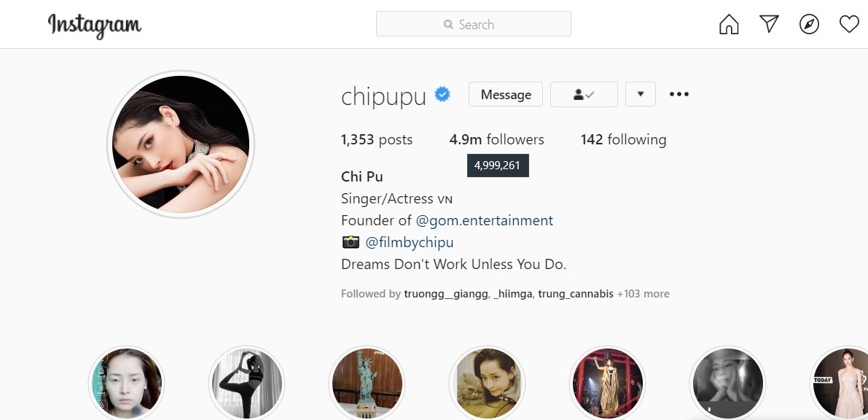868x420 pixels.
Task: Open direct messages paper plane icon
Action: pos(769,24)
